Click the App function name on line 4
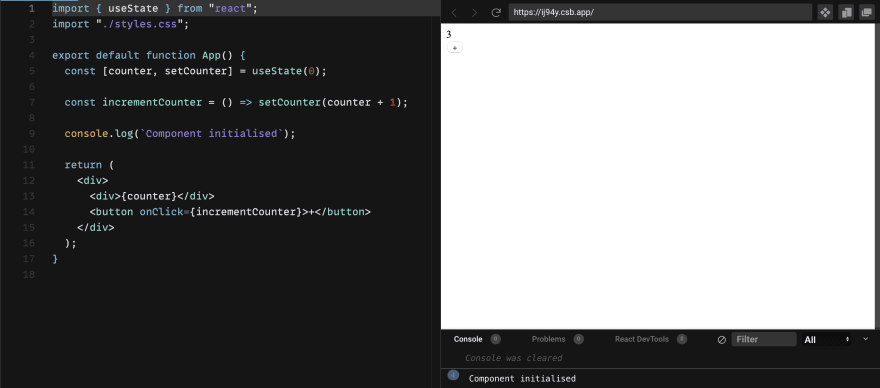 [x=212, y=56]
